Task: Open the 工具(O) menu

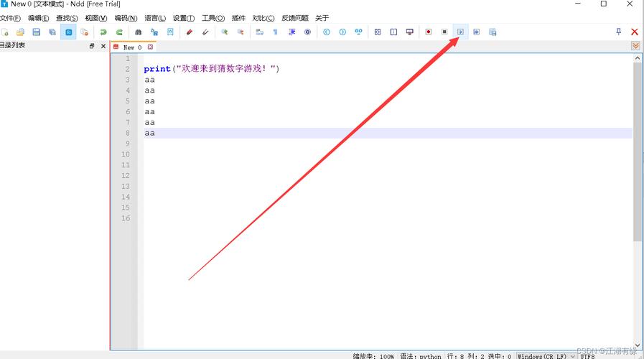Action: click(x=213, y=18)
